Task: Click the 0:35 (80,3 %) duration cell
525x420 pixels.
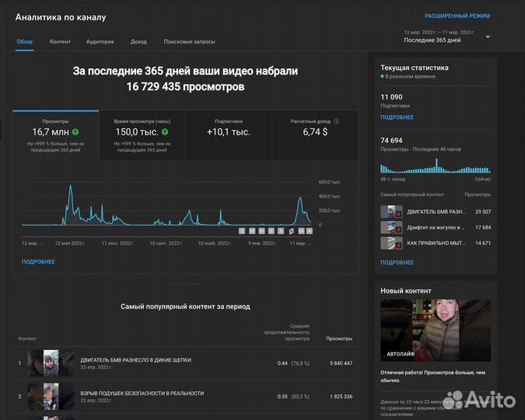Action: click(x=293, y=396)
